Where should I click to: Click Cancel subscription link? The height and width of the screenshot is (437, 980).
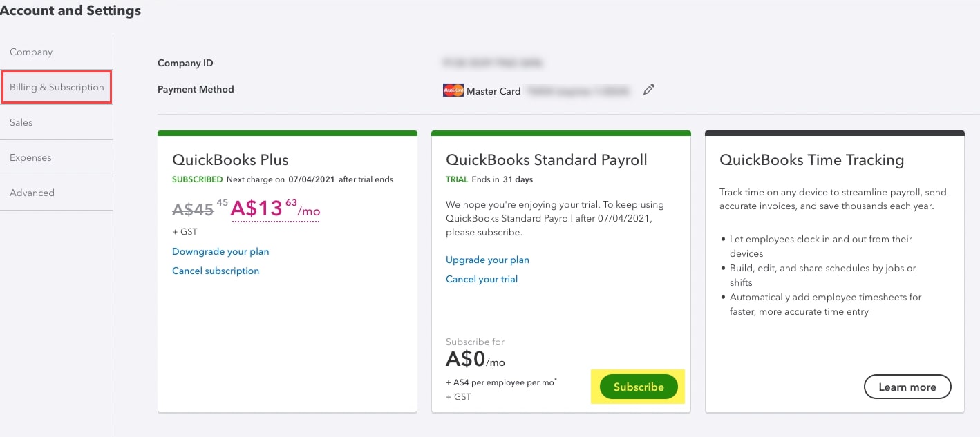click(216, 271)
